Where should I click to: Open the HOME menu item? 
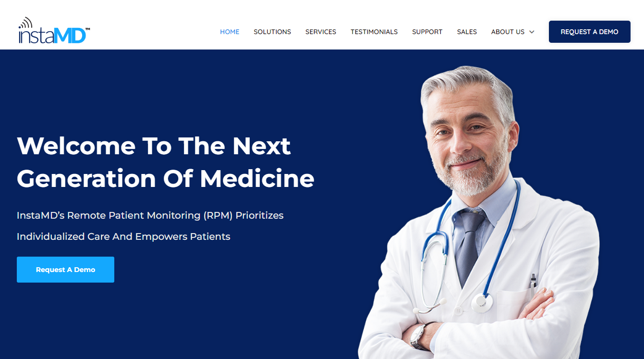click(230, 32)
